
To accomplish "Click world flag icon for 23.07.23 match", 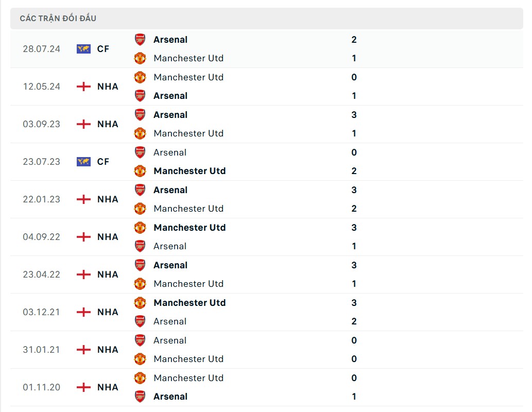I will [83, 162].
